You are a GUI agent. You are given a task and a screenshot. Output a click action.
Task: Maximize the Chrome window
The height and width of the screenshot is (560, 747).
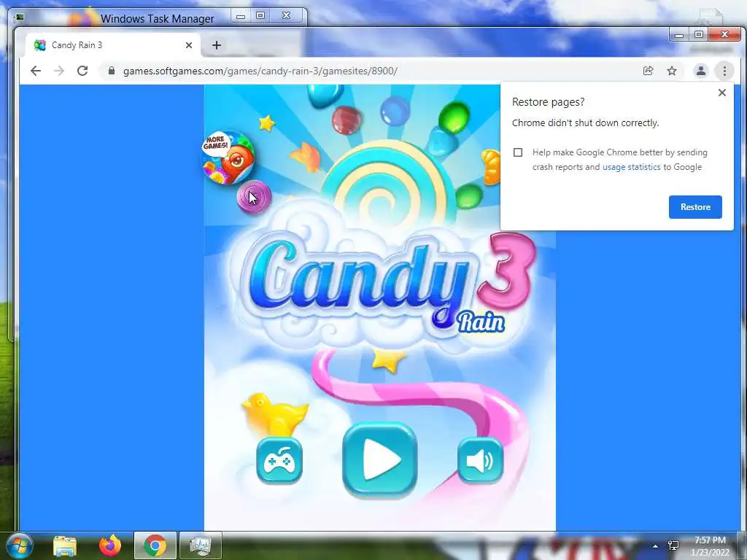[x=698, y=35]
